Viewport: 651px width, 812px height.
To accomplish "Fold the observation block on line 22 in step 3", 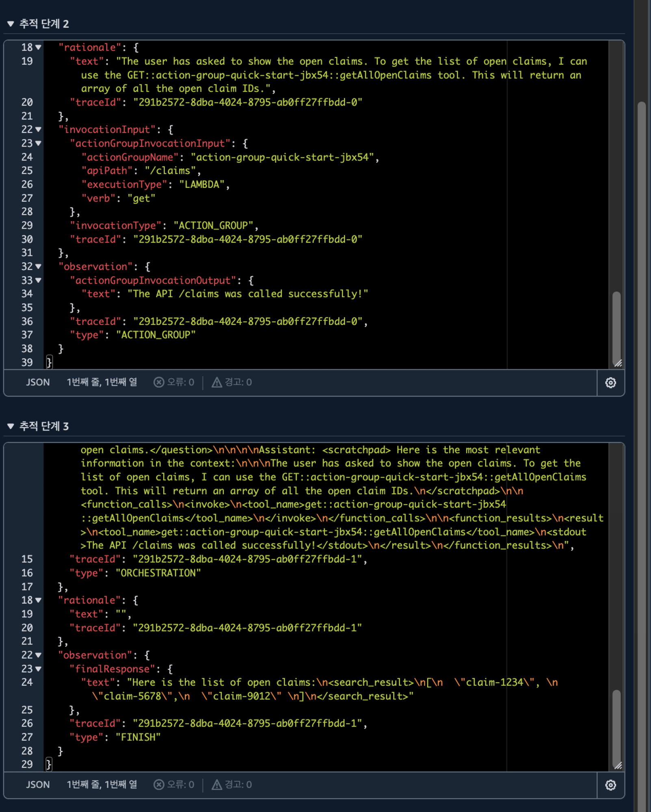I will pyautogui.click(x=38, y=655).
